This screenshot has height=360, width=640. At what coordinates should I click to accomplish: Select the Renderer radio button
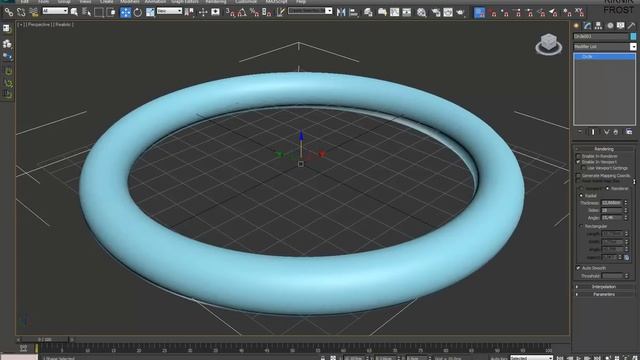coord(607,189)
